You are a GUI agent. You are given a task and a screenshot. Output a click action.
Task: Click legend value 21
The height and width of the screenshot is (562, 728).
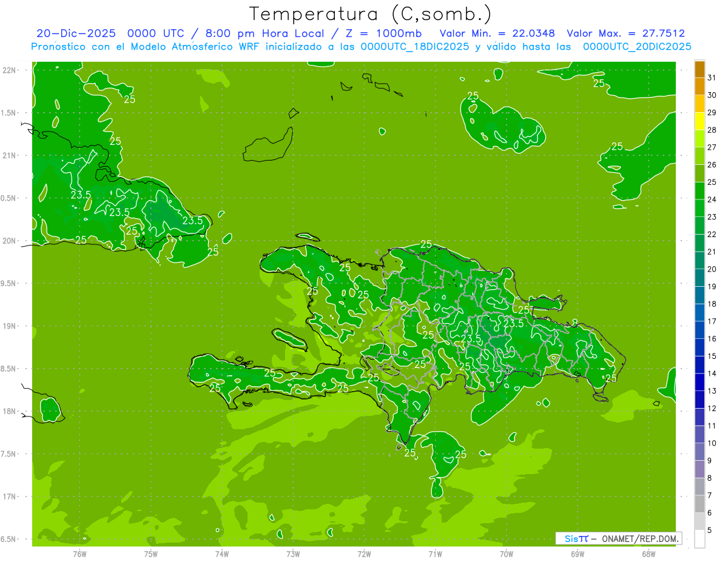(x=712, y=252)
